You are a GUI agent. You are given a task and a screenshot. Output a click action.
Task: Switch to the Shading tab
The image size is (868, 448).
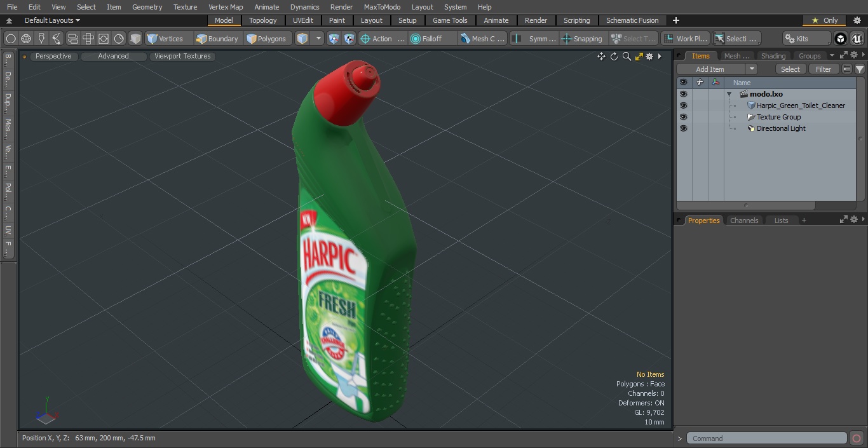(x=773, y=56)
